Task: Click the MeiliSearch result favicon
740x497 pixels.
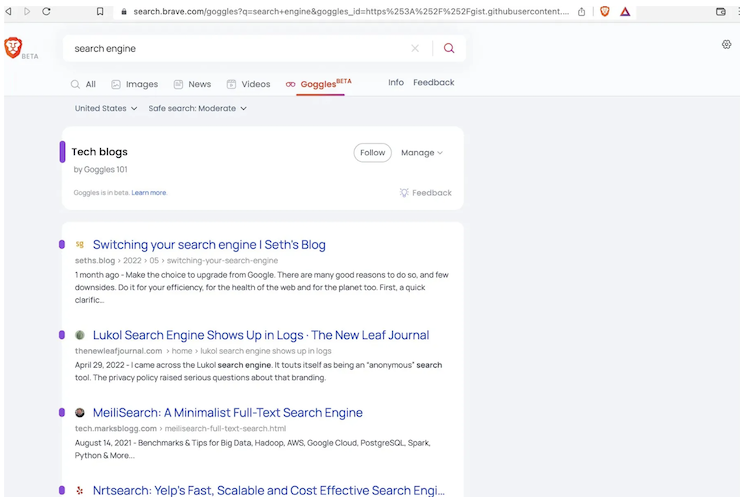Action: click(80, 413)
